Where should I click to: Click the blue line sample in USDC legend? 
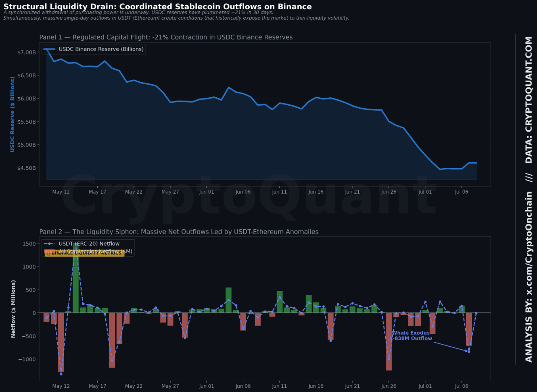click(50, 49)
